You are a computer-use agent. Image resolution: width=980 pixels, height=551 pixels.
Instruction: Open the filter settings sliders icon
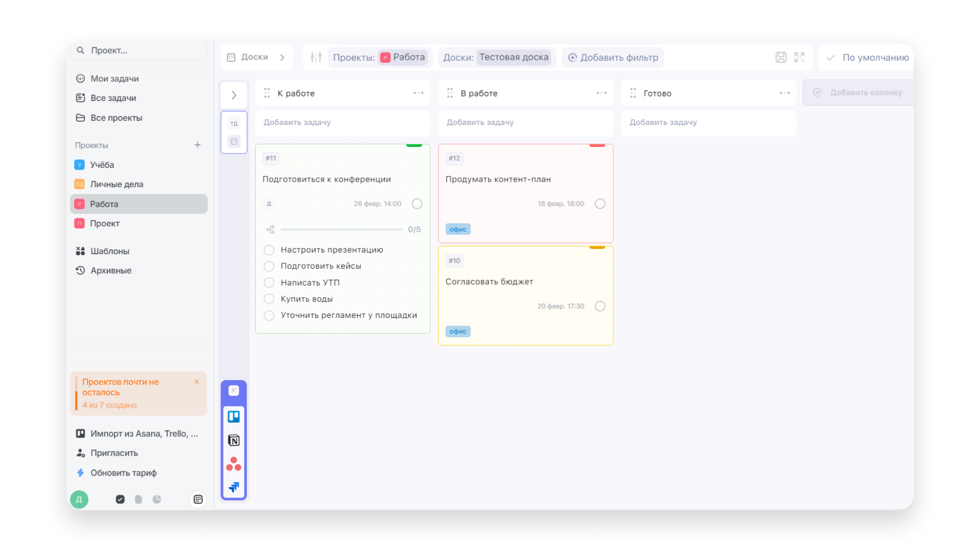(316, 57)
